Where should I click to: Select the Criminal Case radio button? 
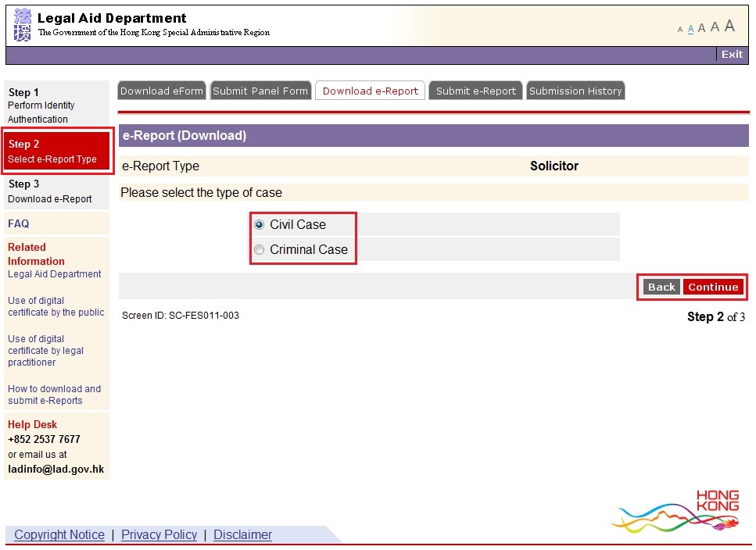point(259,249)
